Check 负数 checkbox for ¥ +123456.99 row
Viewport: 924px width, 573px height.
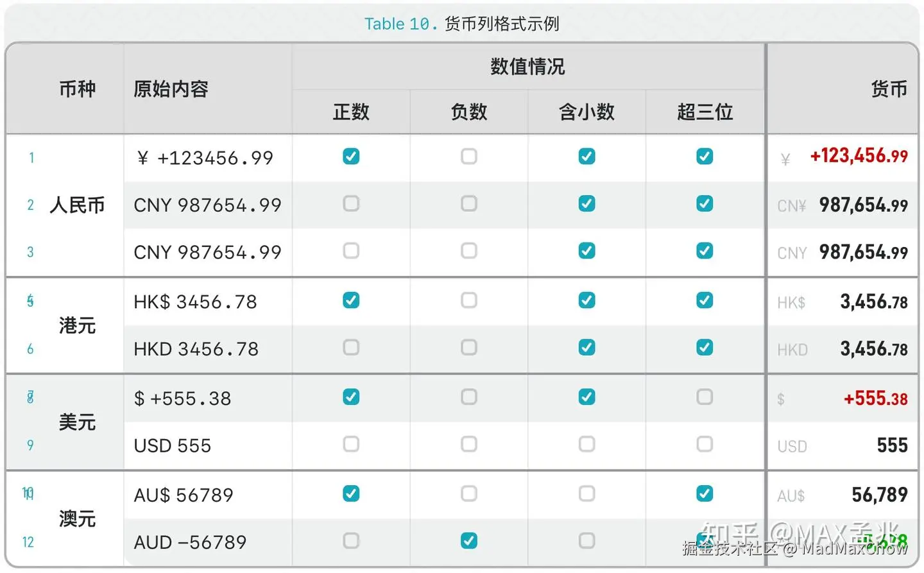tap(469, 157)
